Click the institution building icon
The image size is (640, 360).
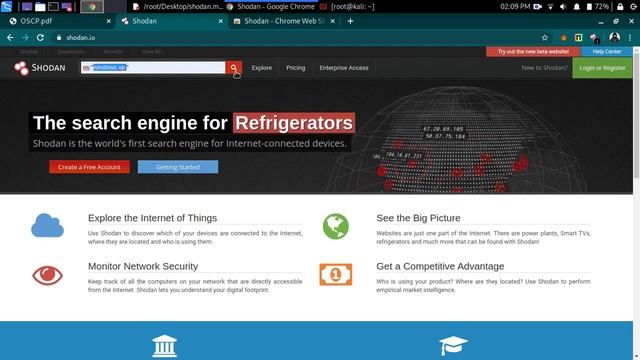(164, 346)
